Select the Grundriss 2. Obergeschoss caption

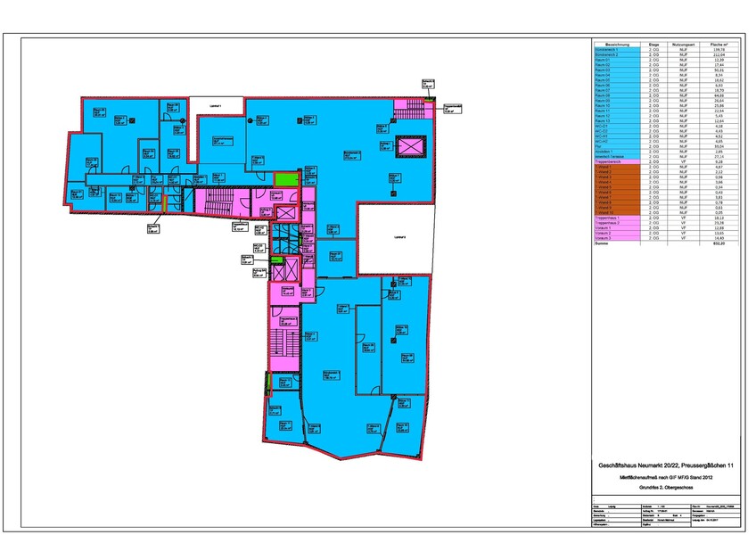click(x=667, y=490)
